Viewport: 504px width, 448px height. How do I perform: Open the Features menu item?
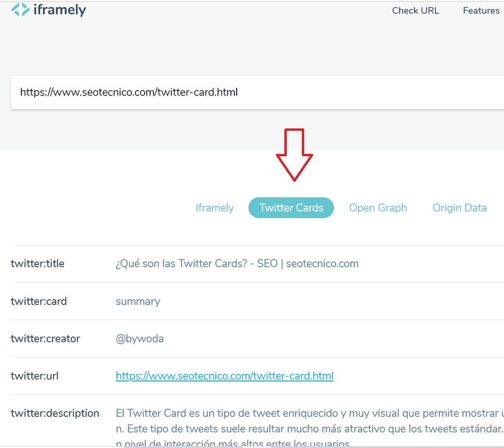coord(481,10)
